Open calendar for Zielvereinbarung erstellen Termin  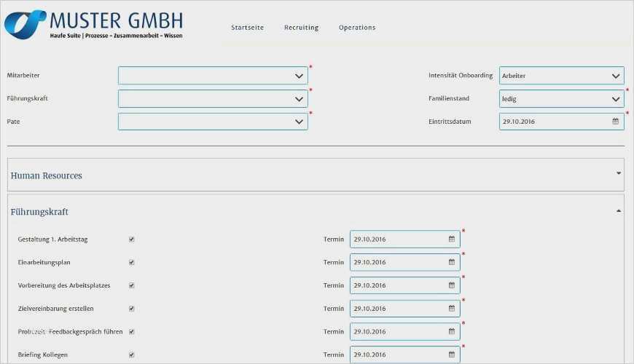coord(452,308)
